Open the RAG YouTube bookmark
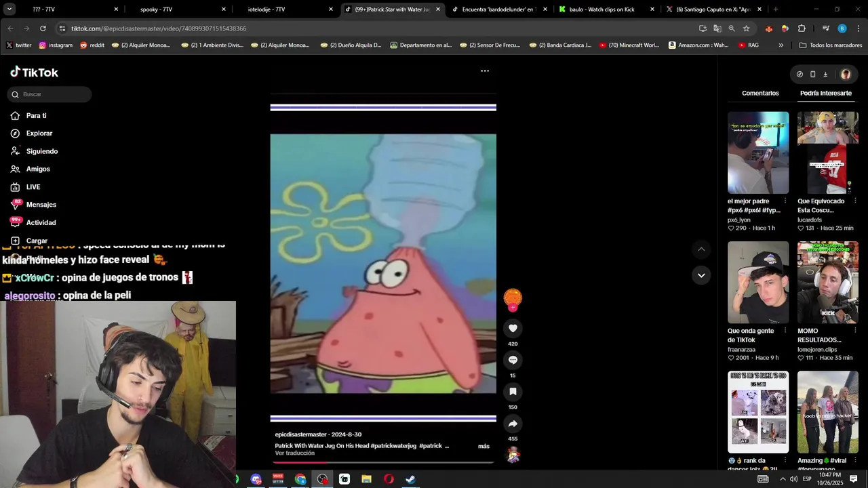Image resolution: width=868 pixels, height=488 pixels. click(x=749, y=45)
